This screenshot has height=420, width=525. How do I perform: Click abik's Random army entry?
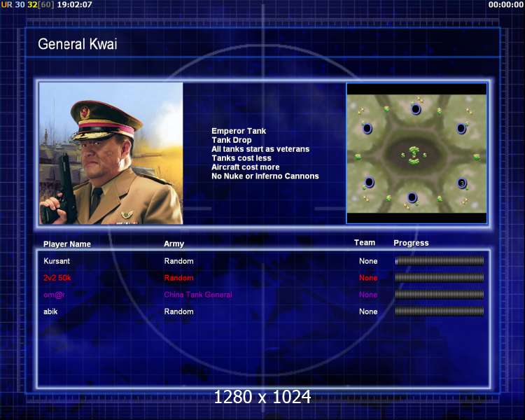click(178, 311)
